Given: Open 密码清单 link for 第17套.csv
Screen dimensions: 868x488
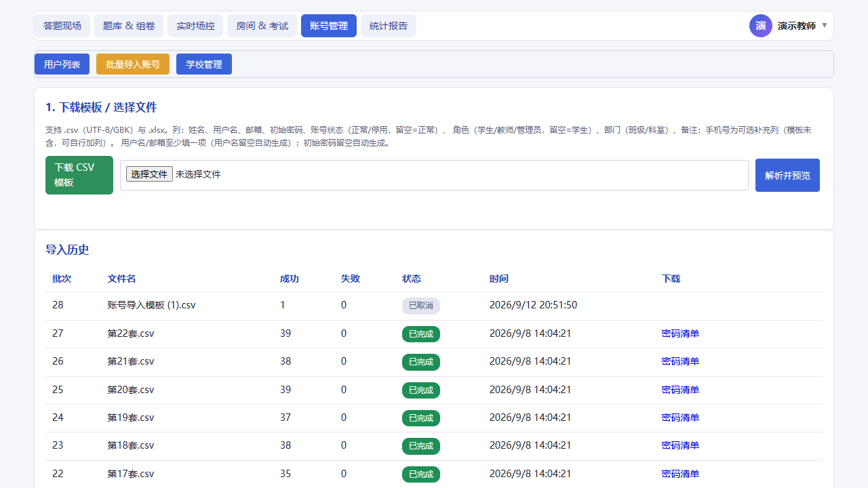Looking at the screenshot, I should tap(680, 474).
